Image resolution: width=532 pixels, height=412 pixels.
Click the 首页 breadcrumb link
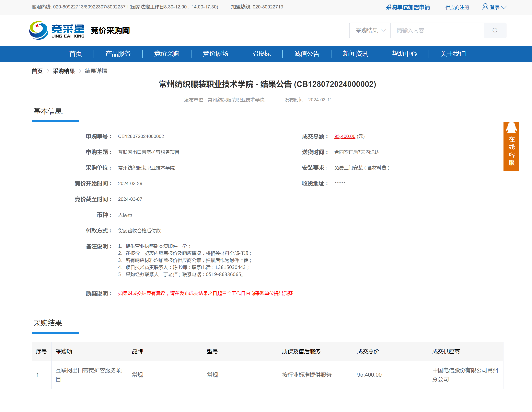[37, 71]
